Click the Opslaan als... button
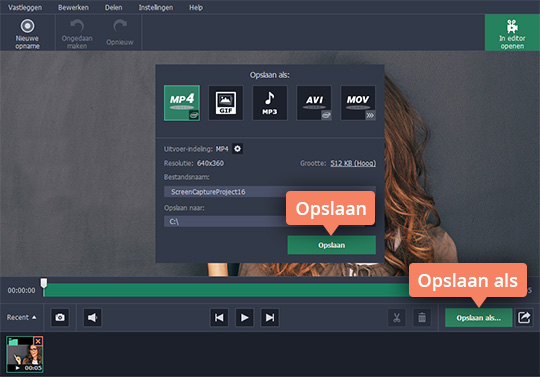The height and width of the screenshot is (377, 540). coord(478,317)
